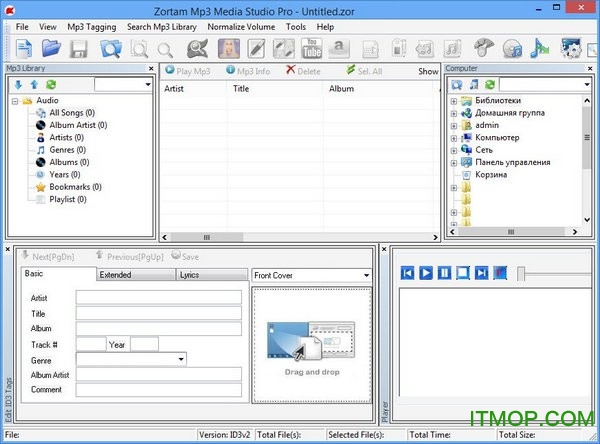Image resolution: width=600 pixels, height=444 pixels.
Task: Click the Sel. All button
Action: coord(364,71)
